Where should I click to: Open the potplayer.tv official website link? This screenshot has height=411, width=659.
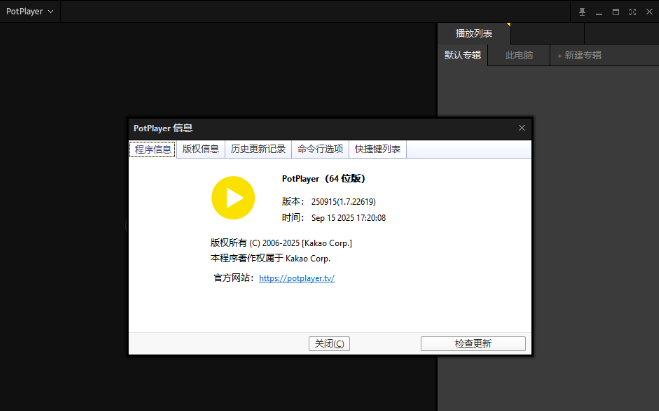tap(296, 279)
